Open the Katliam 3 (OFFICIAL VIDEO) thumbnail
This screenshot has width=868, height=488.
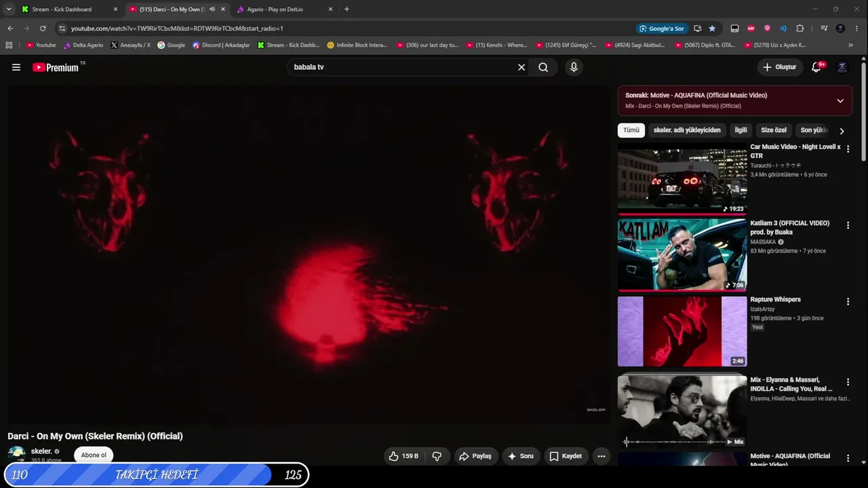pos(682,255)
